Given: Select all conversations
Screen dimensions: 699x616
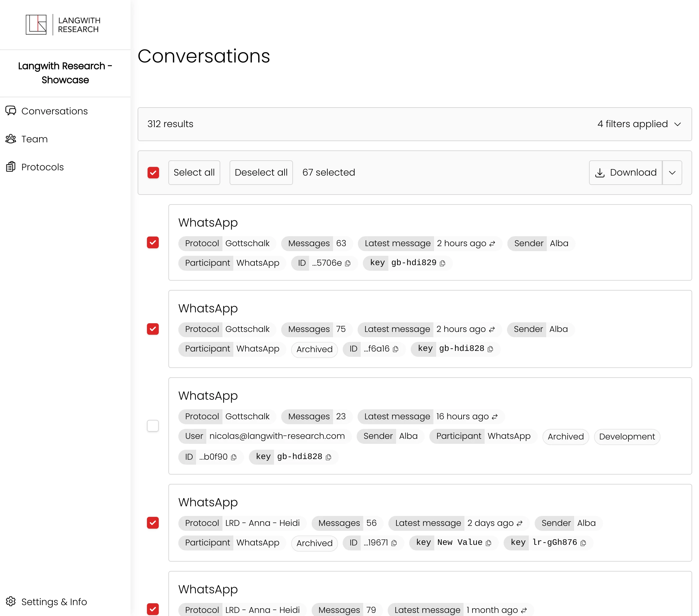Looking at the screenshot, I should point(194,172).
